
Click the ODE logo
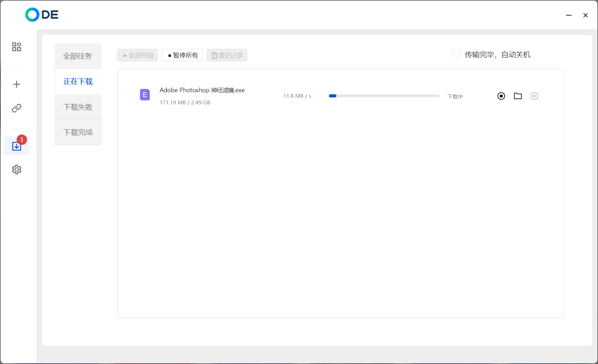click(x=42, y=15)
